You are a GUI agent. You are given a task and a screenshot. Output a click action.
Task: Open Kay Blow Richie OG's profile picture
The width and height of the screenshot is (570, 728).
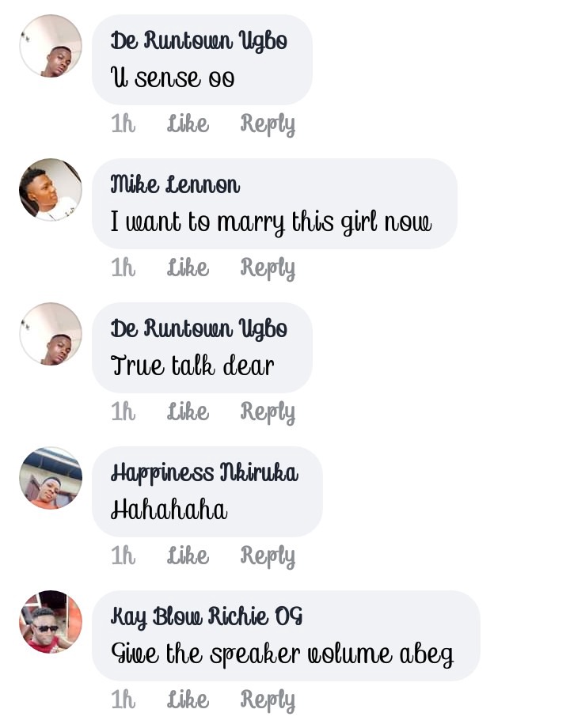point(51,622)
